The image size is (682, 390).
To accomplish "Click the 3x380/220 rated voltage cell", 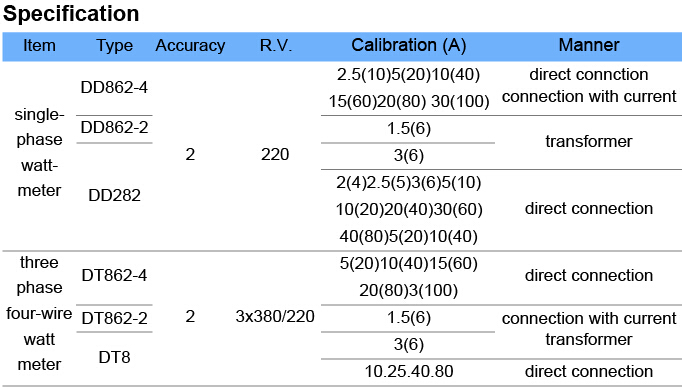I will coord(275,316).
